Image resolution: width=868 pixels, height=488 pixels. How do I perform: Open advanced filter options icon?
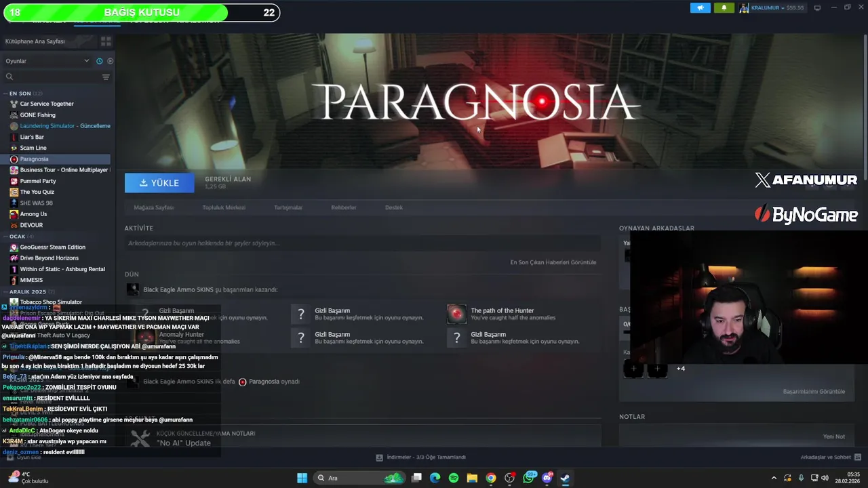point(106,77)
